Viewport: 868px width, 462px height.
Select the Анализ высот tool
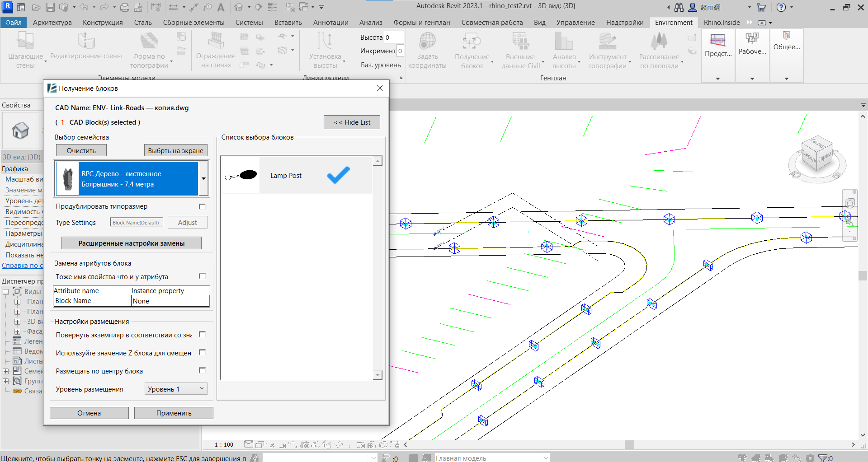click(x=564, y=50)
